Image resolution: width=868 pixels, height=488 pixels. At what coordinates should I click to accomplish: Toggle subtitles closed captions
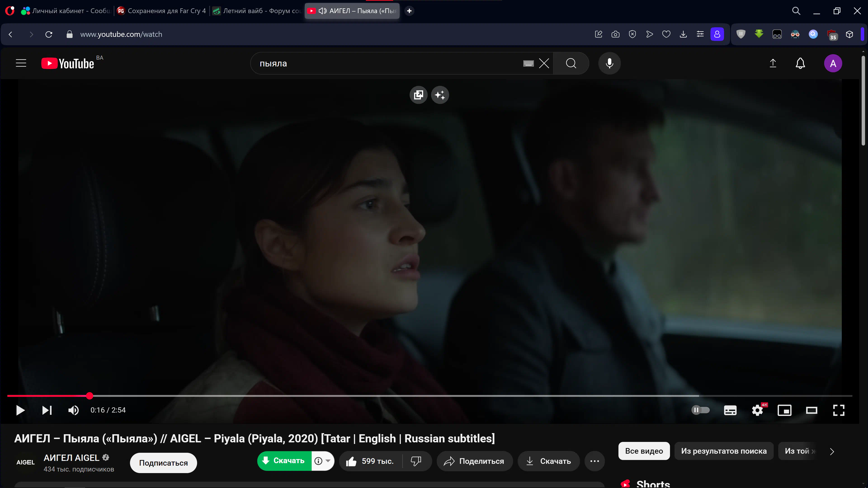point(730,410)
